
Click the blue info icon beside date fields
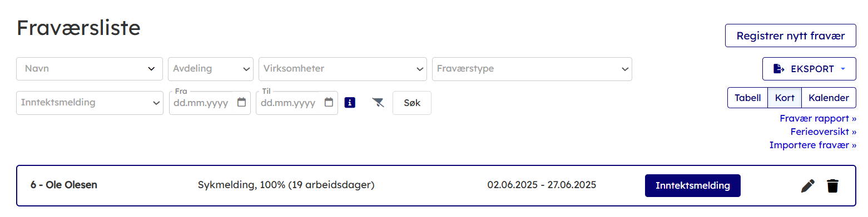click(x=350, y=102)
